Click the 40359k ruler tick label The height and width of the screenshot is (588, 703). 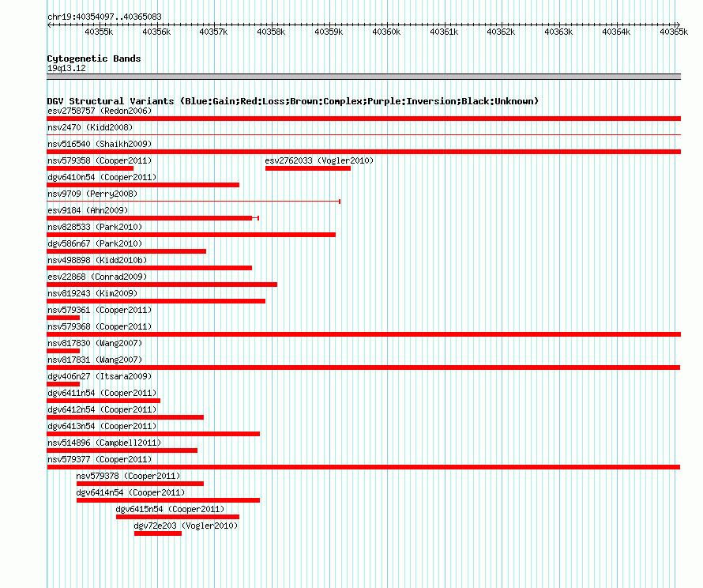pos(329,32)
